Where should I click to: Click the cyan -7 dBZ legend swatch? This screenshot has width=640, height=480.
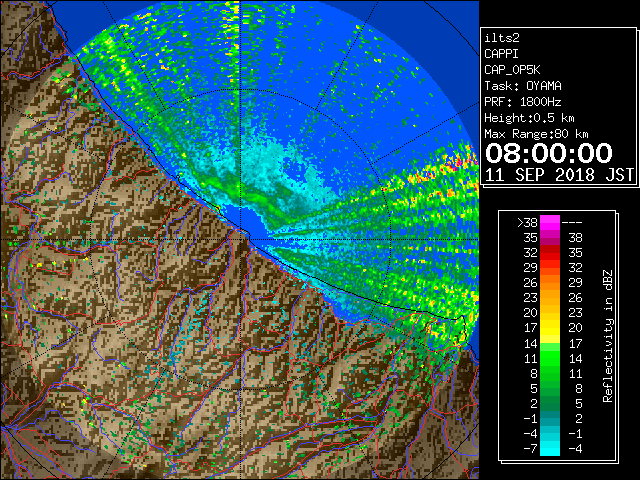(550, 448)
